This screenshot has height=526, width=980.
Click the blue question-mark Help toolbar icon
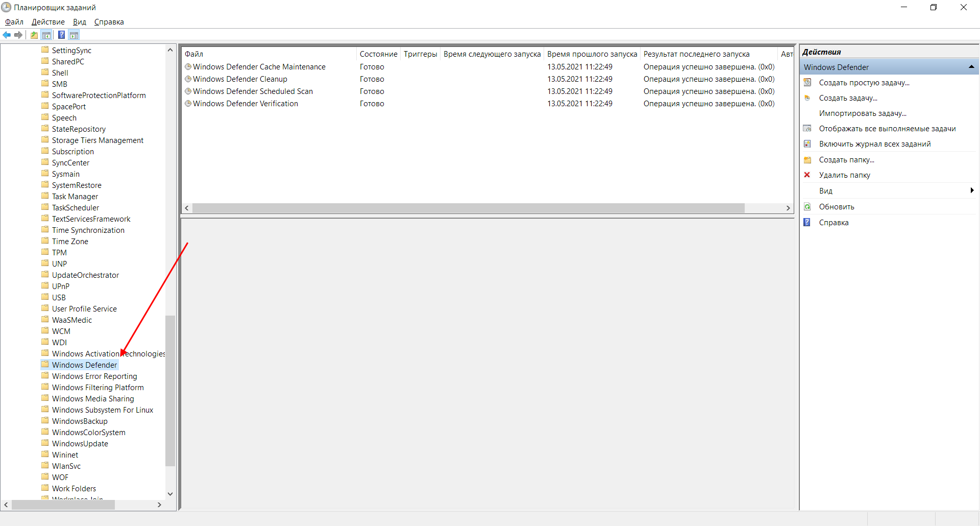[x=61, y=35]
